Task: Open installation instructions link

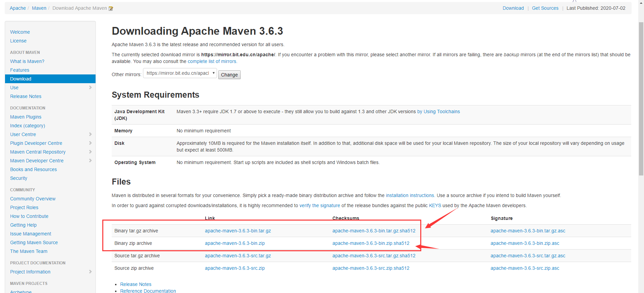Action: tap(410, 195)
